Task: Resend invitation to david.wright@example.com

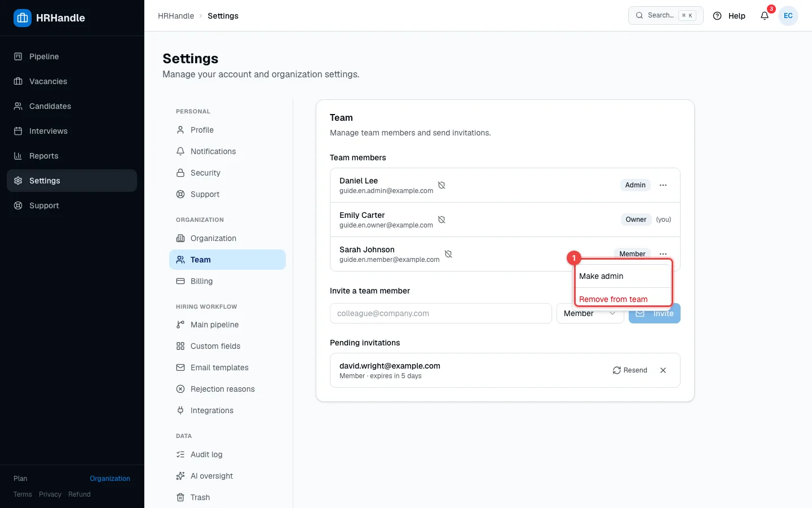Action: click(630, 370)
